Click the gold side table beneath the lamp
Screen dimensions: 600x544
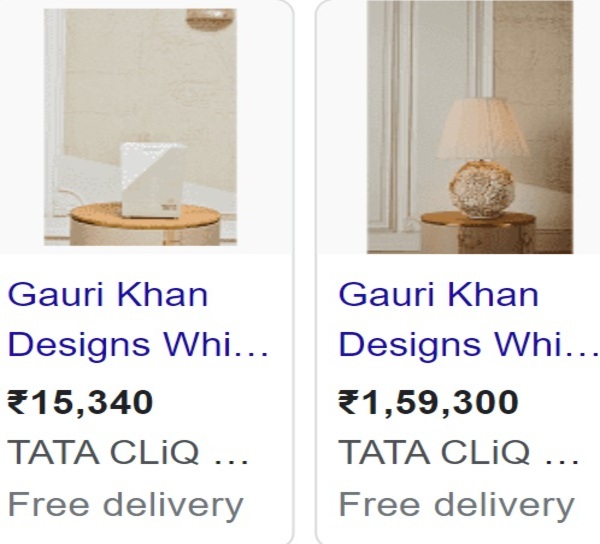coord(478,232)
